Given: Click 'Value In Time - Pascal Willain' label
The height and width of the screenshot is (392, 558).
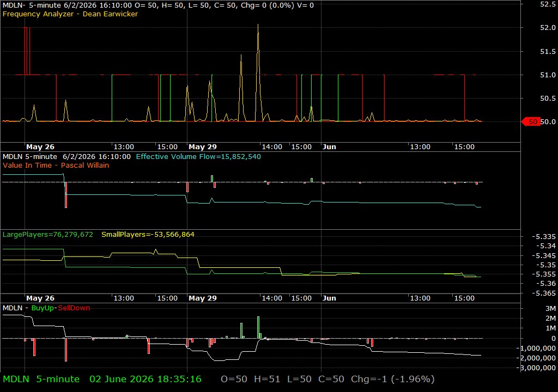Looking at the screenshot, I should pyautogui.click(x=56, y=165).
